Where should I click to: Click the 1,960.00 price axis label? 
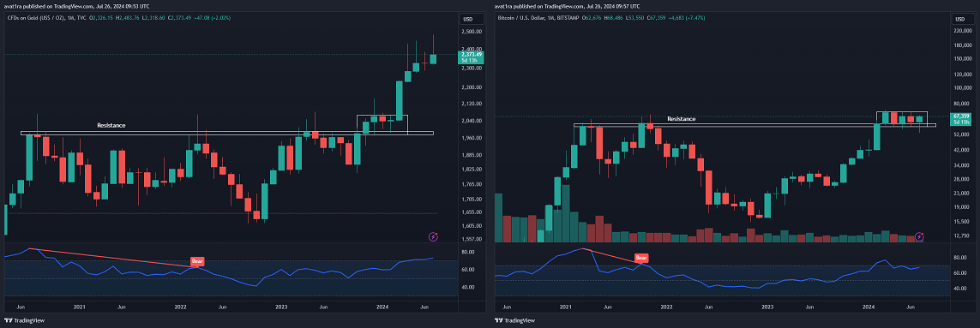[x=471, y=138]
